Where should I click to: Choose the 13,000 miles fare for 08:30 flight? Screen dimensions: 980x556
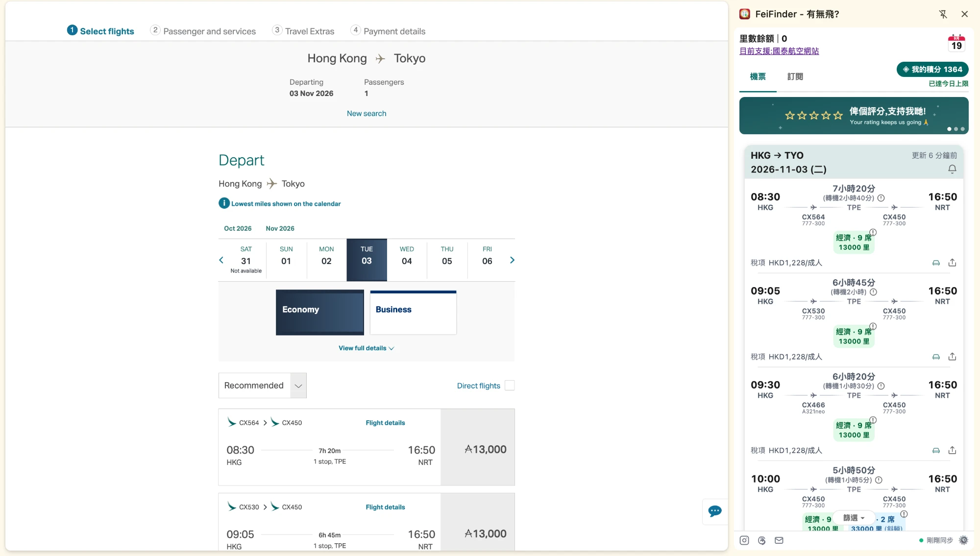[x=478, y=448]
